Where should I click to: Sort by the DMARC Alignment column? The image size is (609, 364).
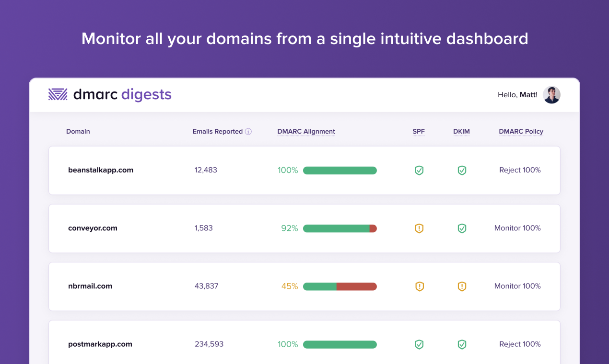click(x=306, y=131)
